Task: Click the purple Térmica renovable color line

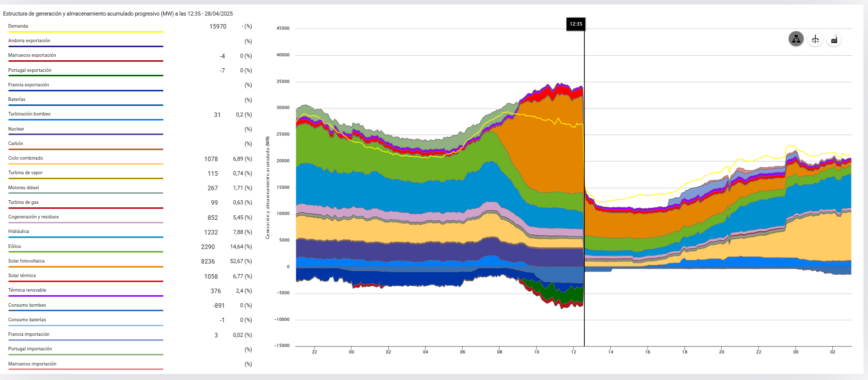Action: click(85, 296)
